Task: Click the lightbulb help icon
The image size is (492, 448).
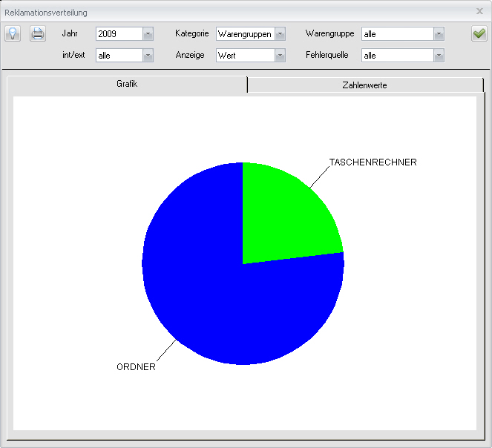Action: [x=13, y=33]
